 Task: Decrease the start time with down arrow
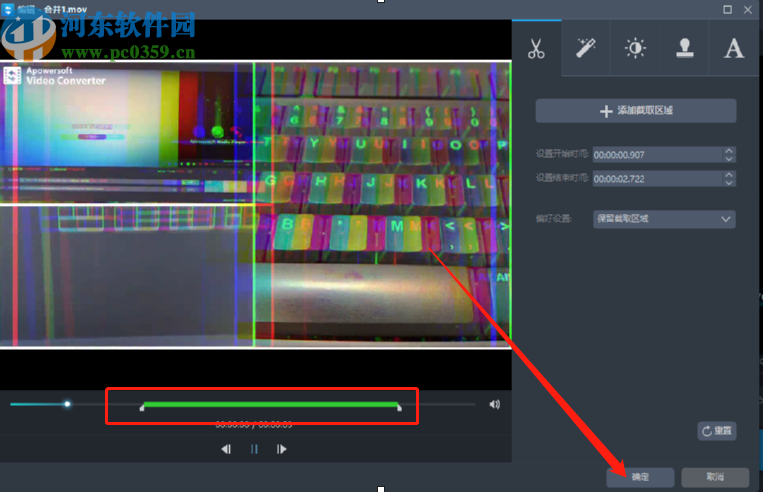pos(729,159)
